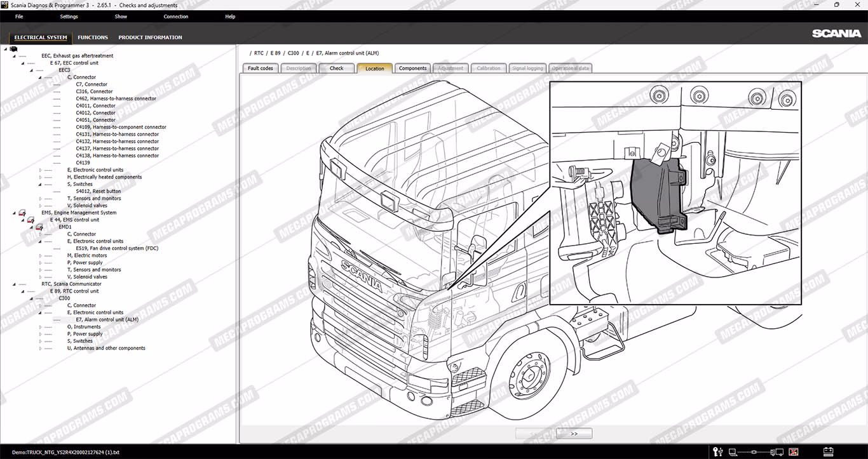Select E 89, RTC control unit
This screenshot has height=459, width=868.
[x=74, y=291]
